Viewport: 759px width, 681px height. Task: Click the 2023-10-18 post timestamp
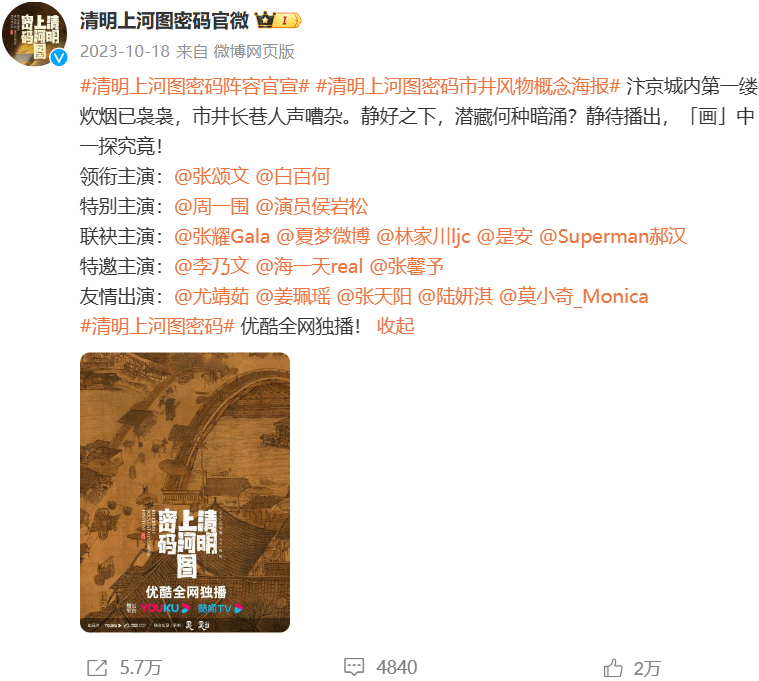125,51
